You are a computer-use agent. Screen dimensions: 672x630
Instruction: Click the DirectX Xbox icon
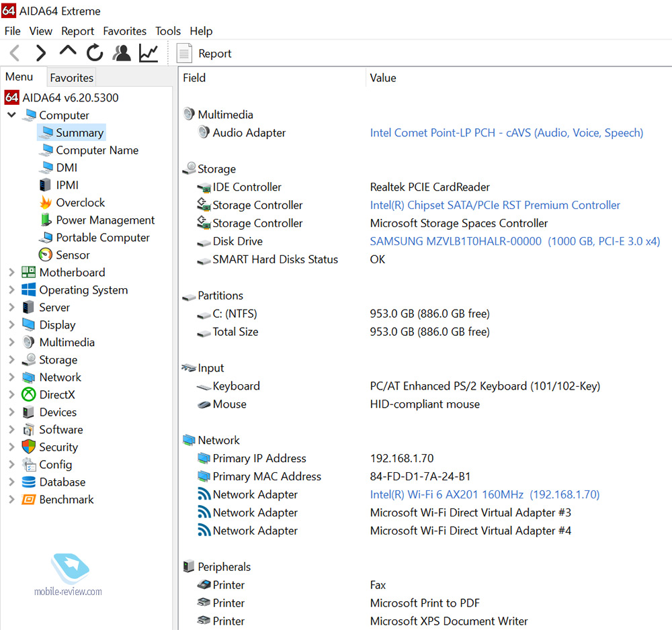click(x=29, y=394)
